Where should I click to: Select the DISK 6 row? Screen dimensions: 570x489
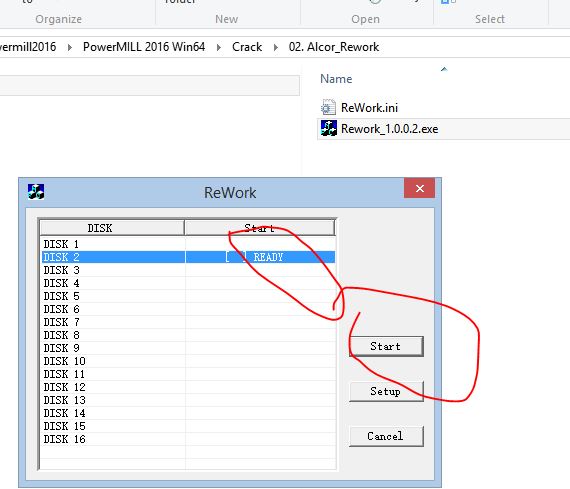[188, 309]
